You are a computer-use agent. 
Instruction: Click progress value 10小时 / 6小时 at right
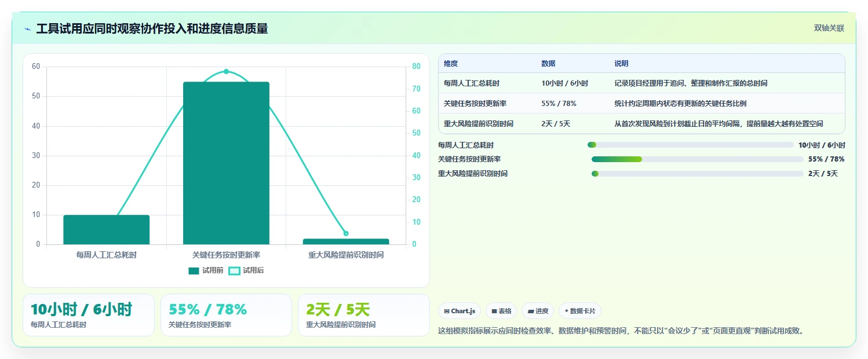pos(822,145)
